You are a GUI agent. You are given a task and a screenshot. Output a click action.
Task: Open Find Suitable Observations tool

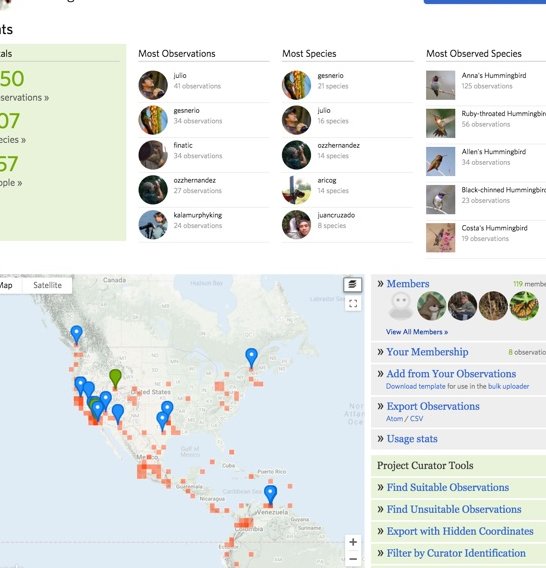pyautogui.click(x=447, y=487)
